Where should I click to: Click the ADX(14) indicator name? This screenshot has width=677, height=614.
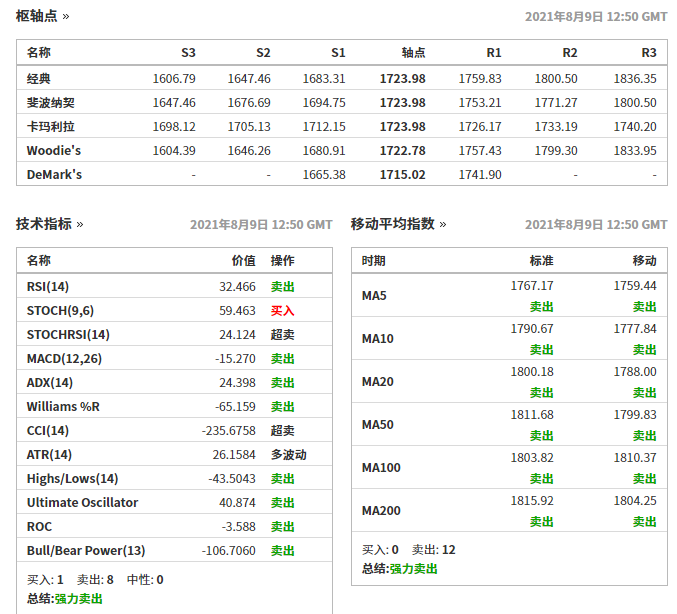click(50, 383)
